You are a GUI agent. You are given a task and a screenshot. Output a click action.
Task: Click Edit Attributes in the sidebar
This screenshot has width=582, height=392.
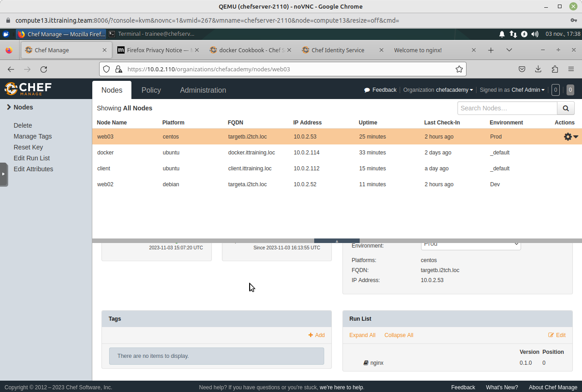pyautogui.click(x=33, y=169)
